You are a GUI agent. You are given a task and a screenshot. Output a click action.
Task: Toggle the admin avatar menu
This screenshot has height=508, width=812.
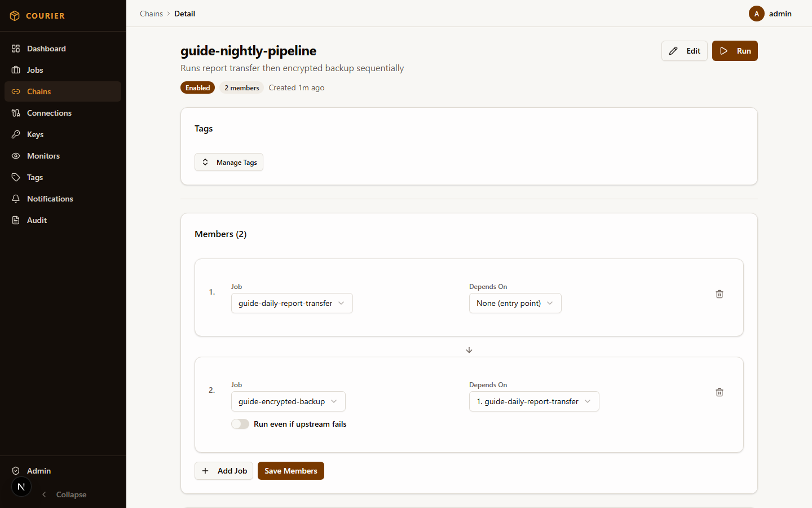[x=756, y=14]
